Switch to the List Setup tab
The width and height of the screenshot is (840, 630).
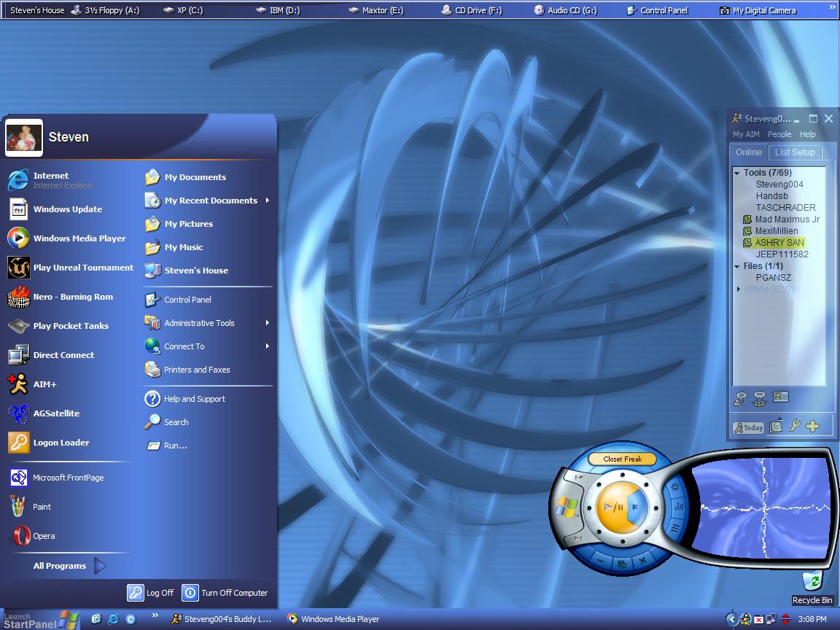[794, 152]
